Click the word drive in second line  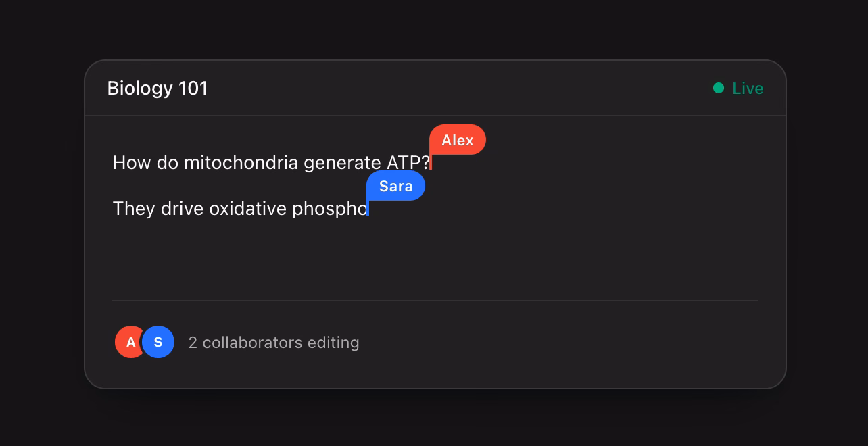coord(182,209)
